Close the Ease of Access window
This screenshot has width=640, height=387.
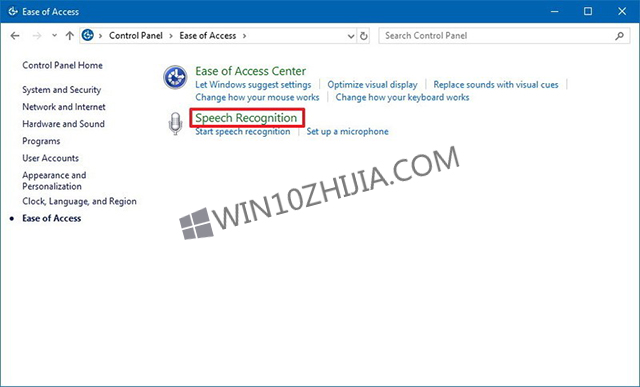point(622,11)
